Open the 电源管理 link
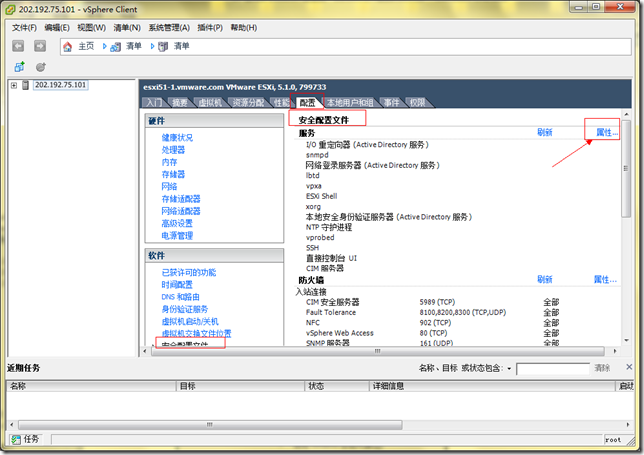 point(177,236)
